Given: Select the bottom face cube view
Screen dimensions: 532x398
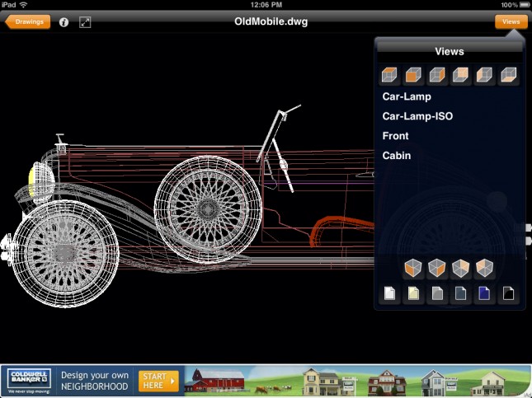Looking at the screenshot, I should 509,76.
